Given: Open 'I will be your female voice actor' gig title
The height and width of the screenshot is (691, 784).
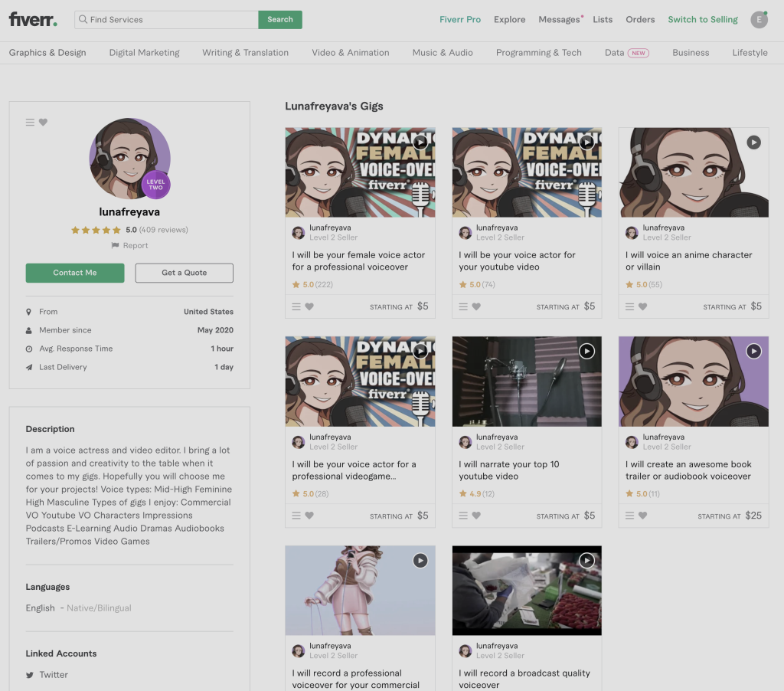Looking at the screenshot, I should (x=358, y=260).
